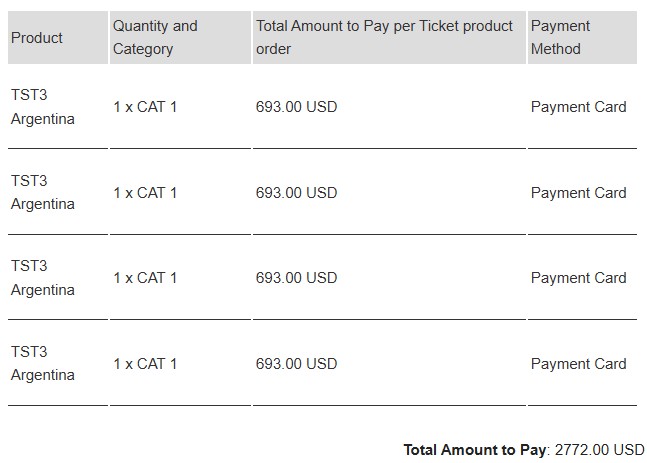Click Payment Card in the third row
The height and width of the screenshot is (463, 647).
click(x=579, y=278)
